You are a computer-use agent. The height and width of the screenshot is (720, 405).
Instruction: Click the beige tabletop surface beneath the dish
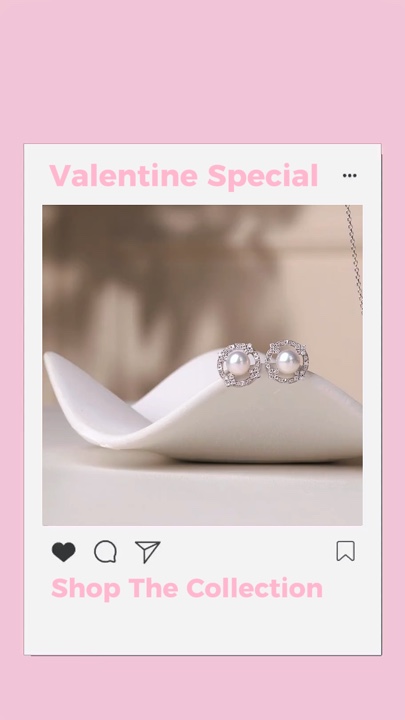pyautogui.click(x=202, y=494)
